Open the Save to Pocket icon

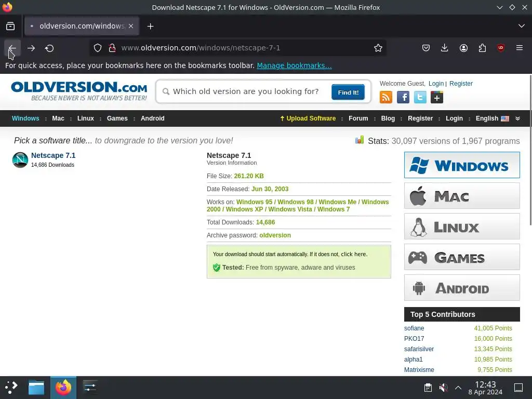[x=426, y=48]
